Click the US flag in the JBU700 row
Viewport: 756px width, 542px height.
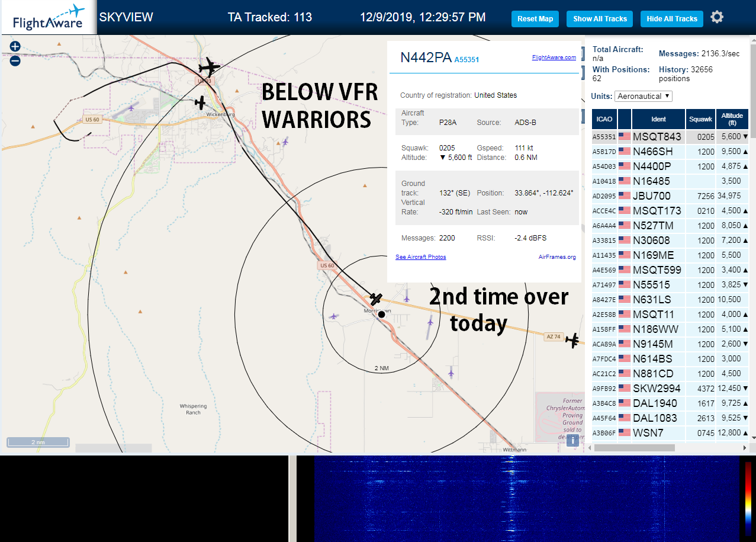625,196
